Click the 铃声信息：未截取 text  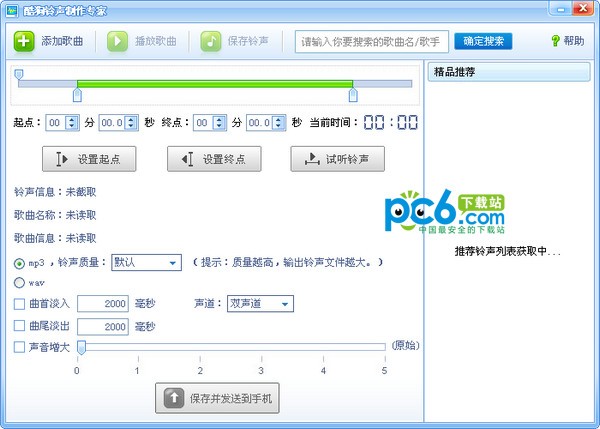(x=55, y=192)
